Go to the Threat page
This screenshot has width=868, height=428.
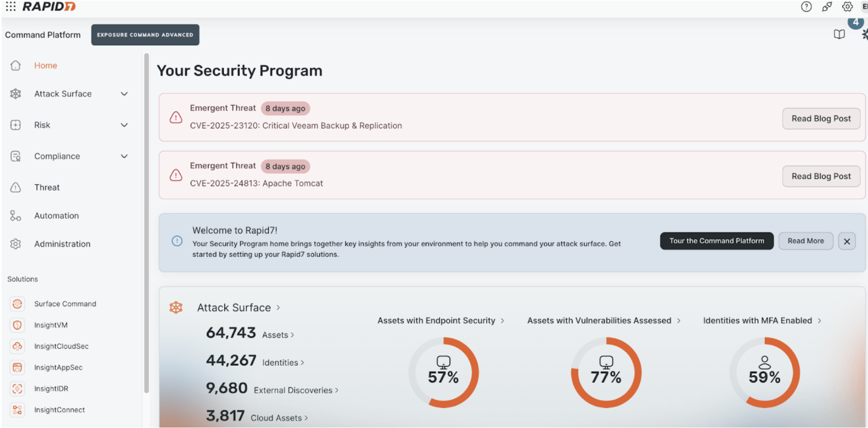point(47,187)
